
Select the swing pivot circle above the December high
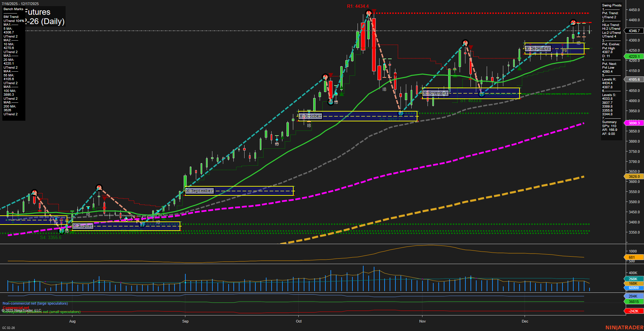[573, 23]
